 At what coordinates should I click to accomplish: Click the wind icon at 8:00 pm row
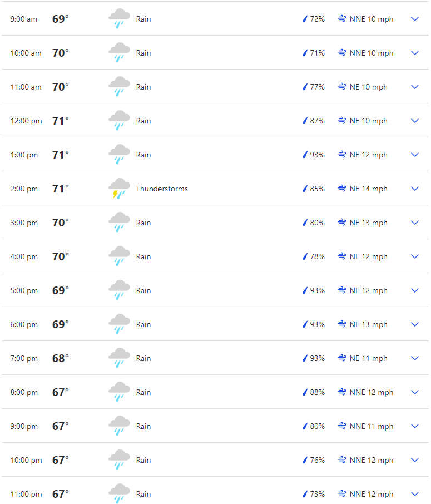point(342,392)
